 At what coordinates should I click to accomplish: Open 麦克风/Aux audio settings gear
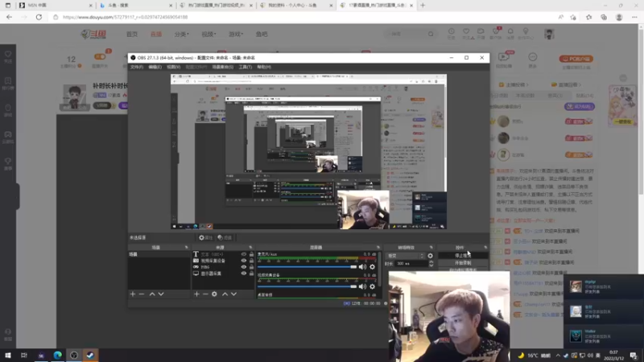[372, 267]
